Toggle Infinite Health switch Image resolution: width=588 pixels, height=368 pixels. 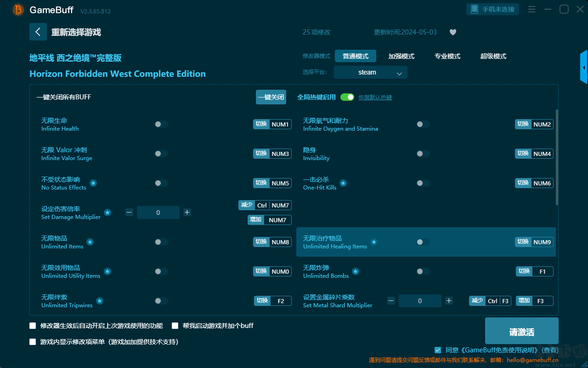pos(161,124)
